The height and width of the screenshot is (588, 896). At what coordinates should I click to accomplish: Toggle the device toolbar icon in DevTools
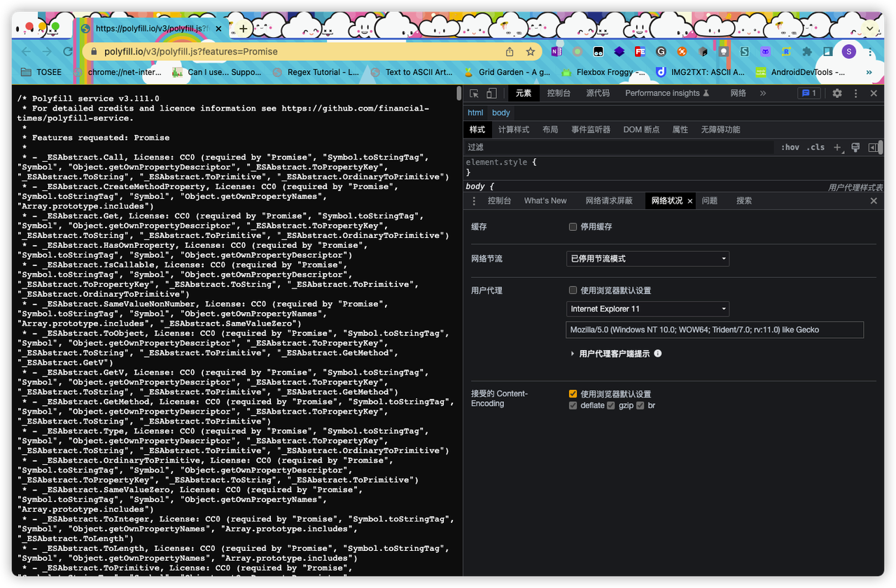point(491,92)
